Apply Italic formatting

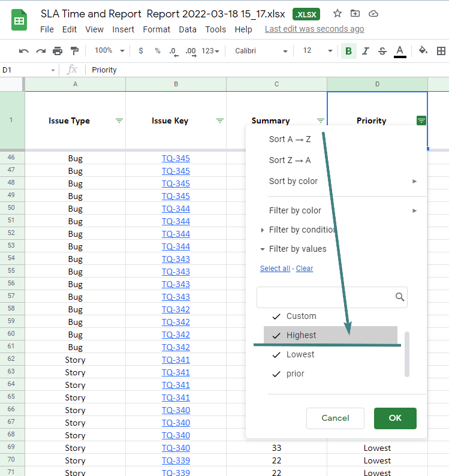[366, 51]
